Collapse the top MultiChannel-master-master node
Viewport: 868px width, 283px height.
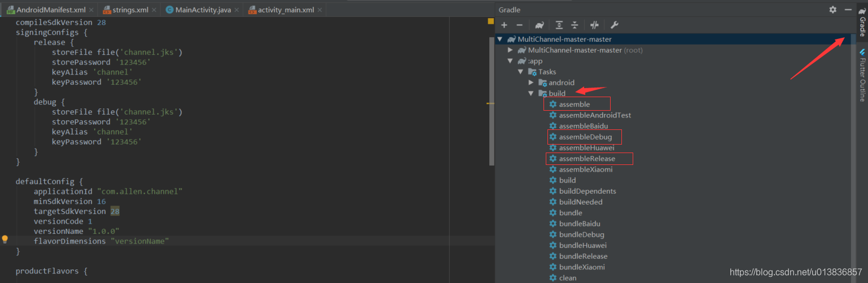(x=499, y=39)
